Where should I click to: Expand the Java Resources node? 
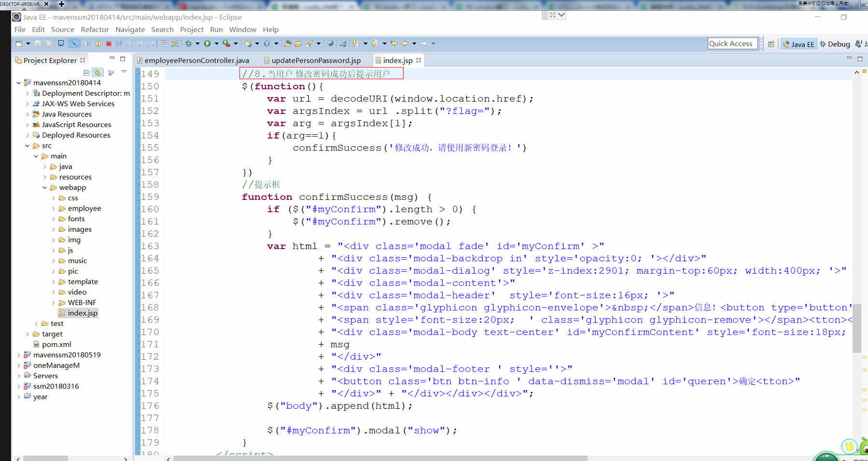coord(28,114)
